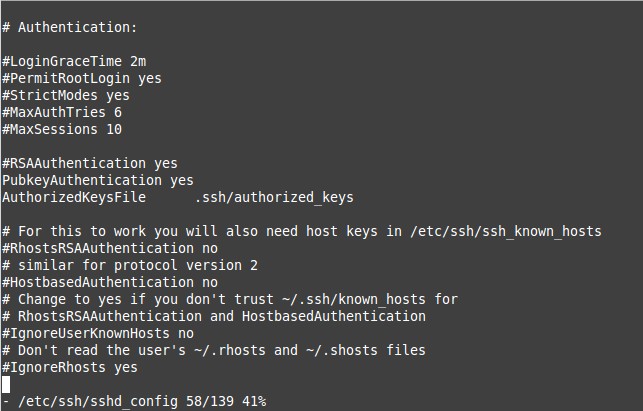643x411 pixels.
Task: Click the #HostbasedAuthentication no line
Action: tap(110, 283)
